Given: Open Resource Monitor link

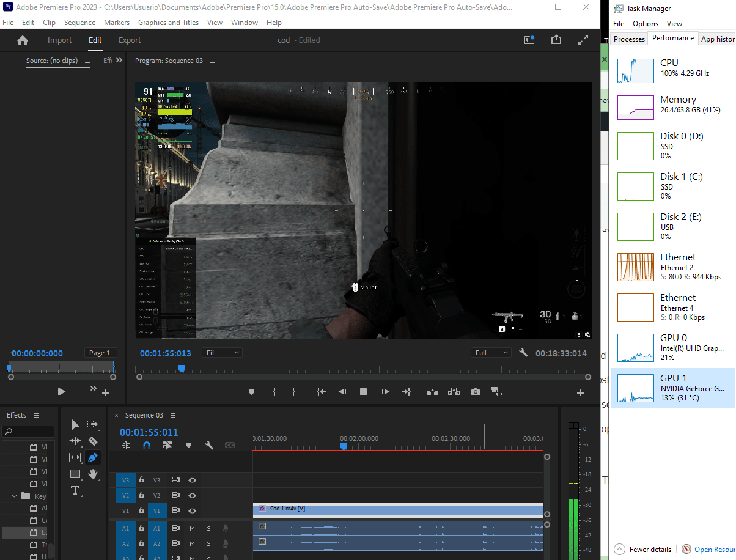Looking at the screenshot, I should click(711, 549).
